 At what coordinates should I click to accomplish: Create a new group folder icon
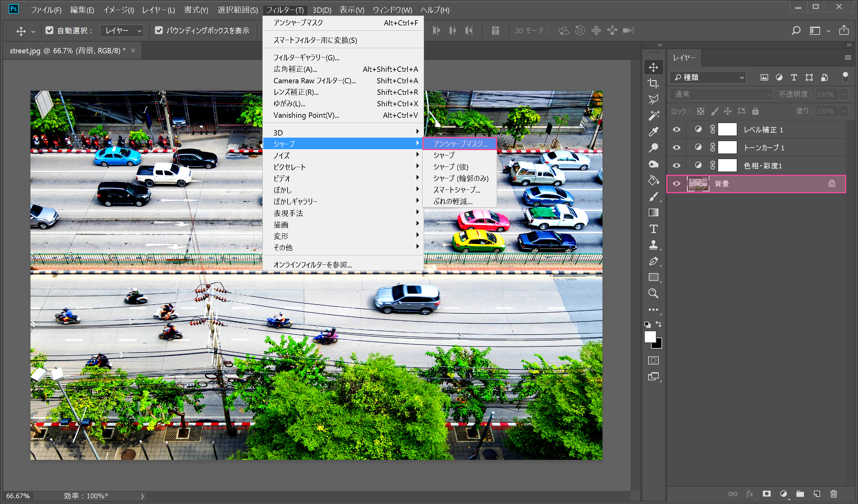800,494
